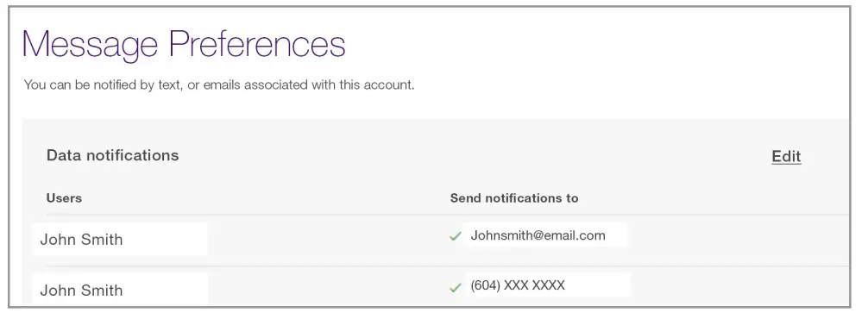The height and width of the screenshot is (319, 868).
Task: Click the Send notifications to column header
Action: tap(514, 198)
